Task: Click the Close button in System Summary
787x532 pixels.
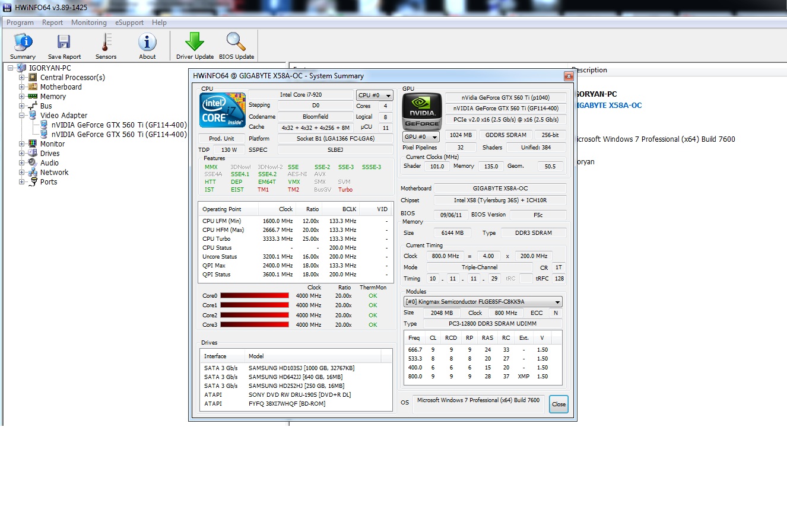Action: [x=558, y=404]
